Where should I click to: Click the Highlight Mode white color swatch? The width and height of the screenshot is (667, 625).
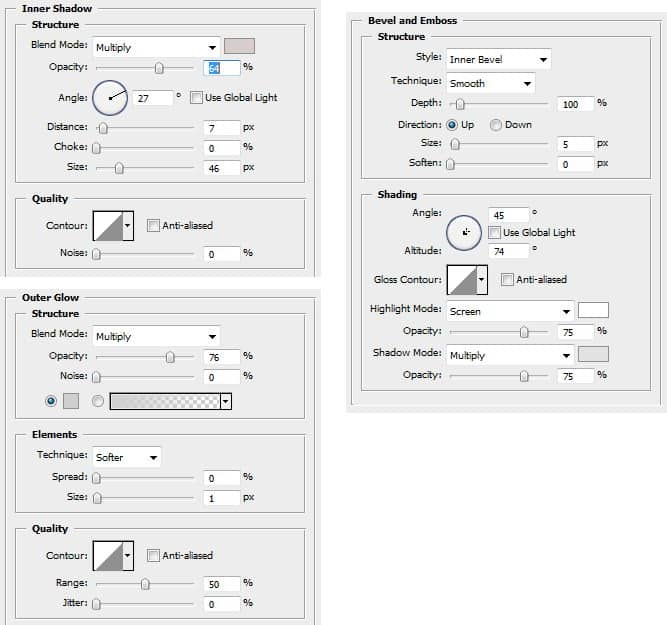[x=593, y=310]
